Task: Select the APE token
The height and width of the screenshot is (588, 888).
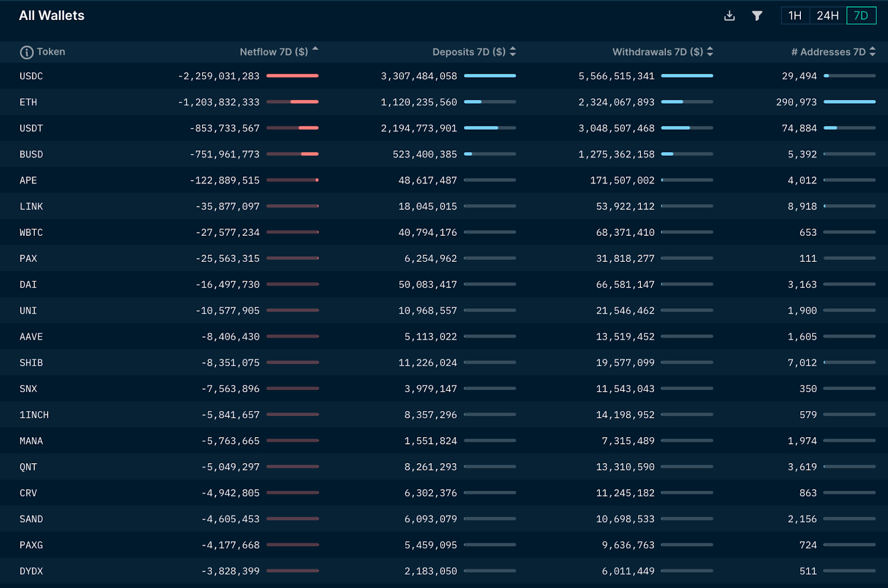Action: pyautogui.click(x=28, y=180)
